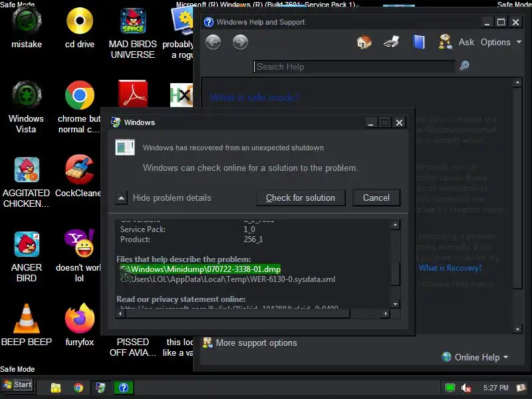Open the red Adobe PDF desktop icon
532x399 pixels.
pyautogui.click(x=132, y=94)
